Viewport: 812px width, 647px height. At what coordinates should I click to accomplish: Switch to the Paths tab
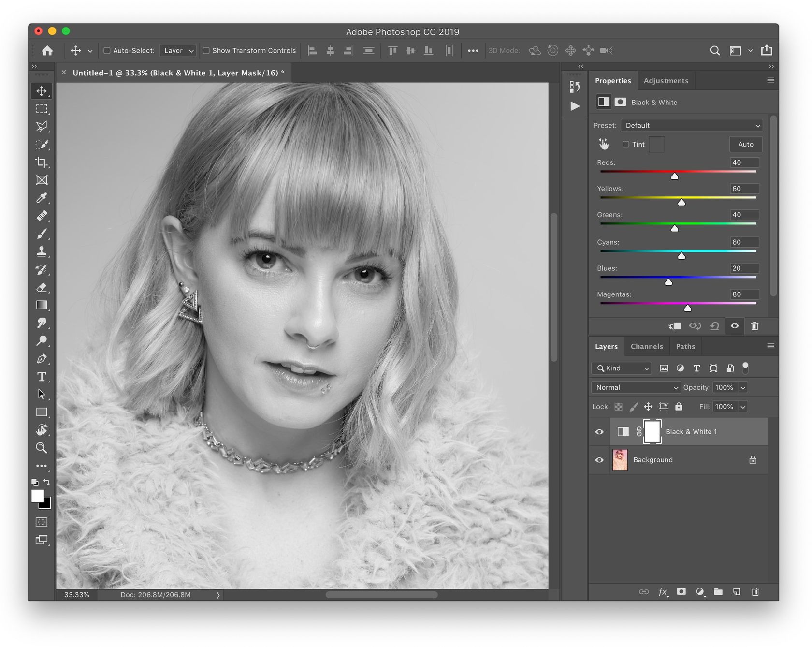pyautogui.click(x=685, y=346)
